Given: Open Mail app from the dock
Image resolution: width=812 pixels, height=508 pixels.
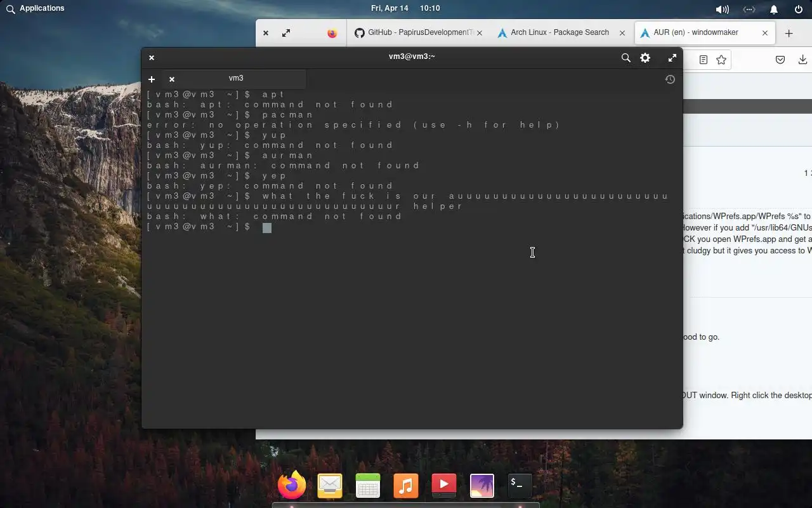Looking at the screenshot, I should (x=330, y=486).
